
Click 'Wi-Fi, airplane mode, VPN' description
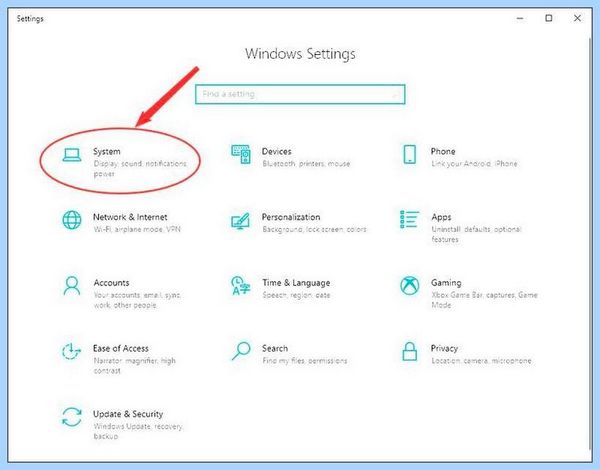(137, 229)
